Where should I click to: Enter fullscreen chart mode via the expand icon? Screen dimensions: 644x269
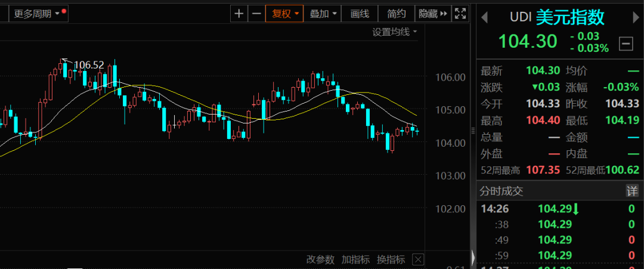(460, 14)
